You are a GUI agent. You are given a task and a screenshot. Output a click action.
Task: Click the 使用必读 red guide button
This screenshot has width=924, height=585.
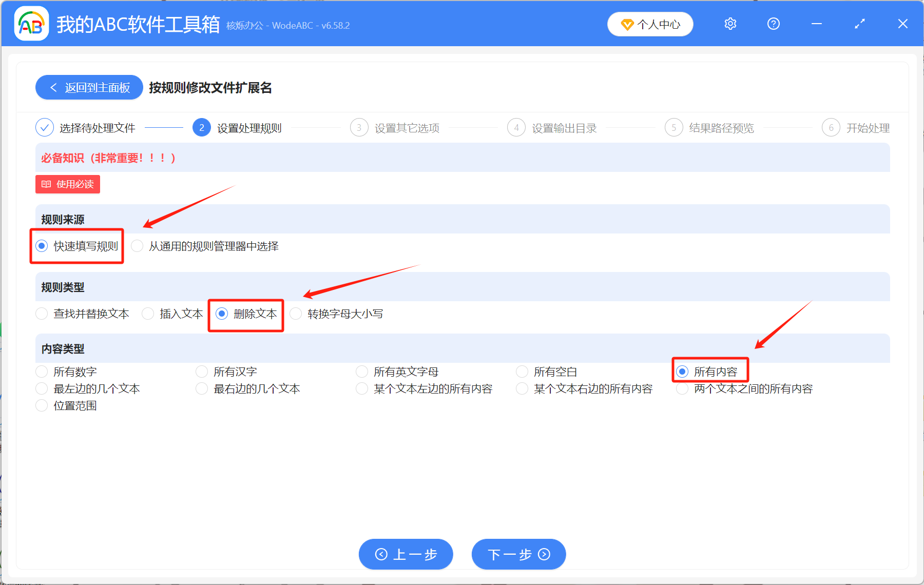coord(68,184)
